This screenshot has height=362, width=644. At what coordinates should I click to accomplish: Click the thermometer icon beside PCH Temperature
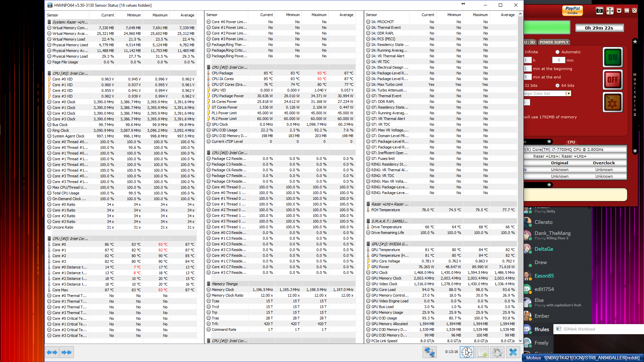368,210
